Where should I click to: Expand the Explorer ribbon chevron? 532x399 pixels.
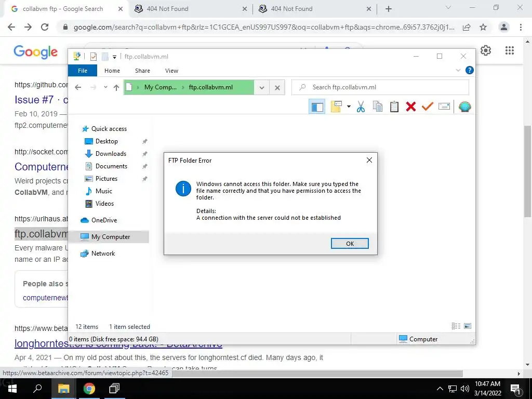pyautogui.click(x=458, y=70)
